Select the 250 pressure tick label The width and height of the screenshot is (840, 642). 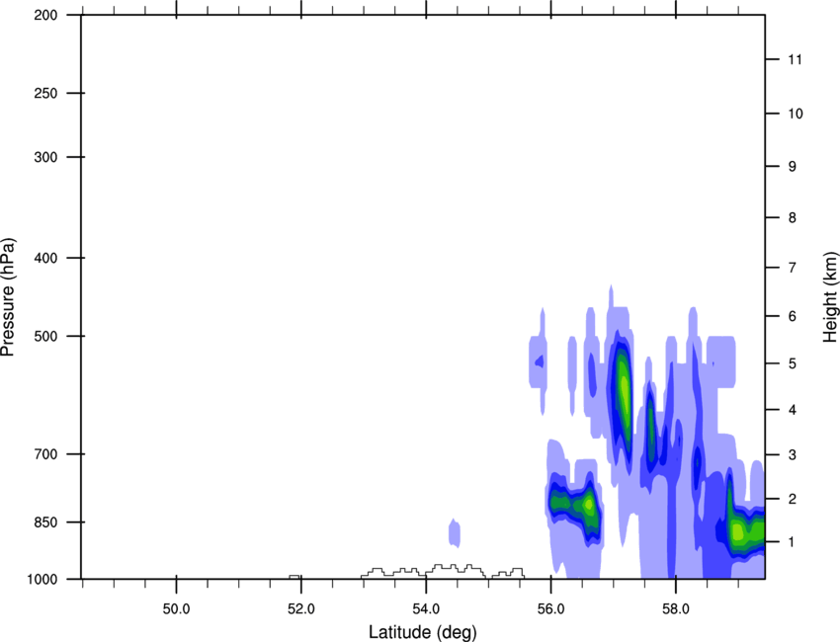point(45,93)
